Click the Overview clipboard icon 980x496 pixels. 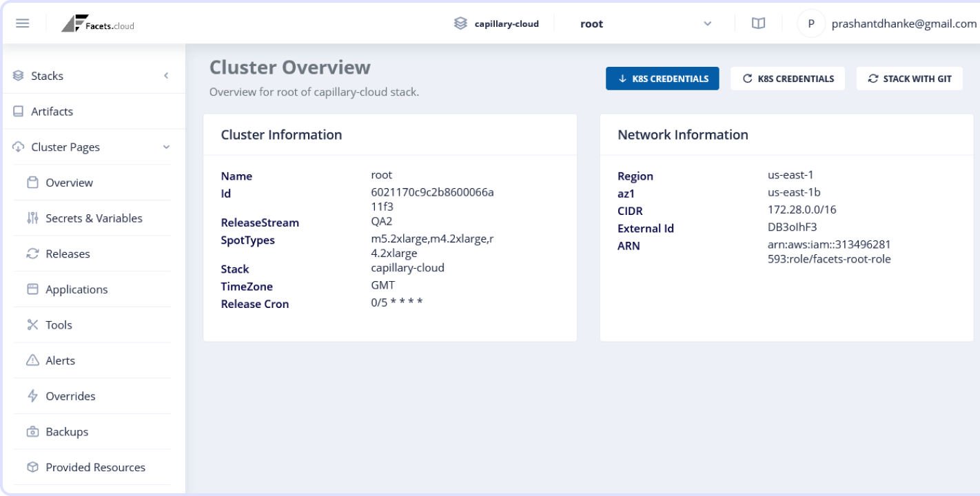click(32, 183)
